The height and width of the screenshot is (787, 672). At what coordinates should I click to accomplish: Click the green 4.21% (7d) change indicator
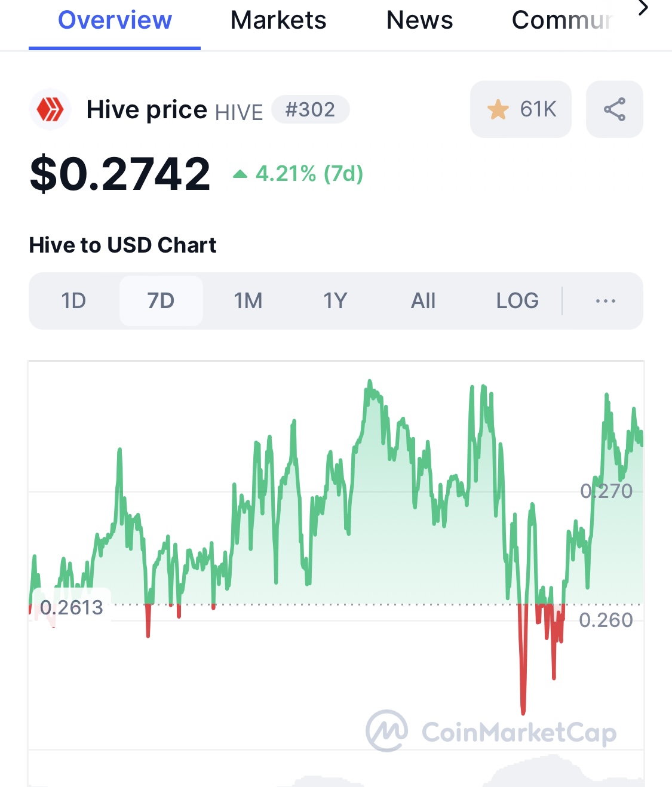(x=299, y=174)
